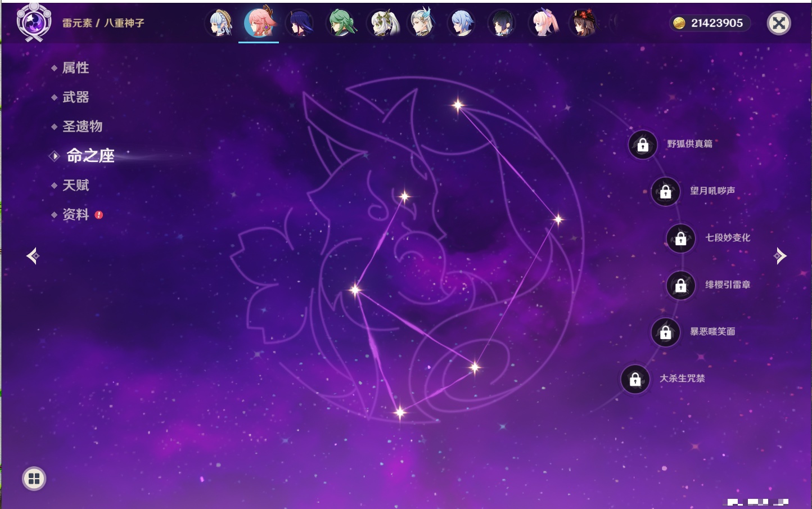Select Ayaka's blue-braided avatar with straw hat

(221, 23)
